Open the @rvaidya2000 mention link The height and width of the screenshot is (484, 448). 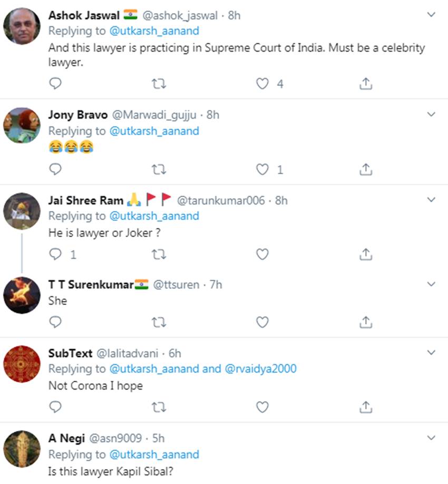pos(260,369)
